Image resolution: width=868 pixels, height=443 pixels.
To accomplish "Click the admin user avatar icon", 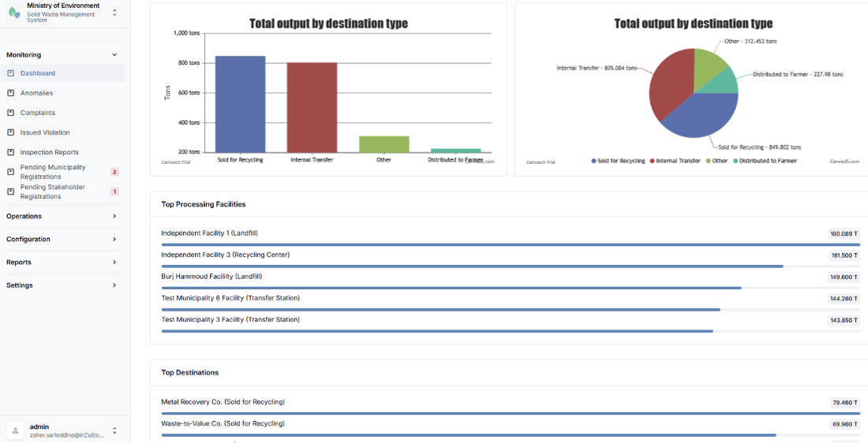I will point(15,430).
